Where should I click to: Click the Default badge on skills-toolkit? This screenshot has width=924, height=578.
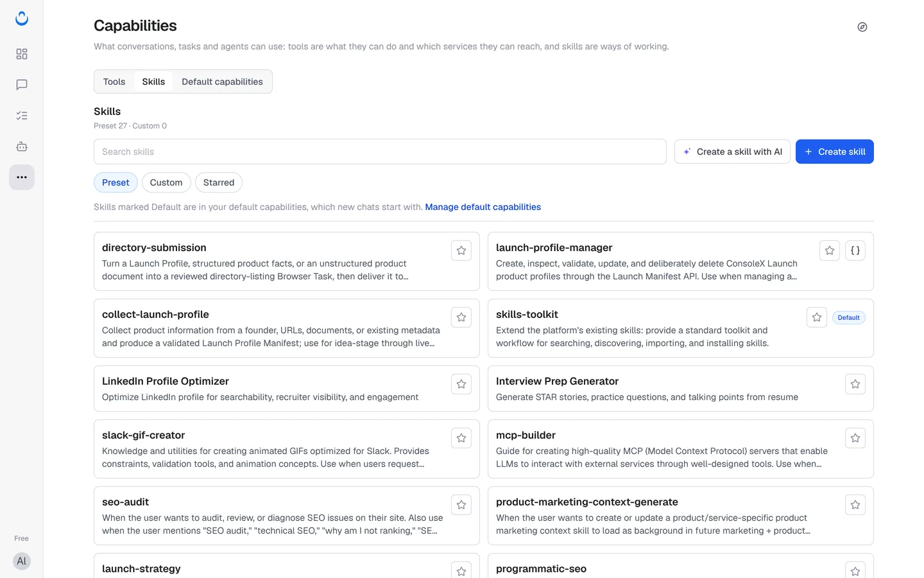848,317
